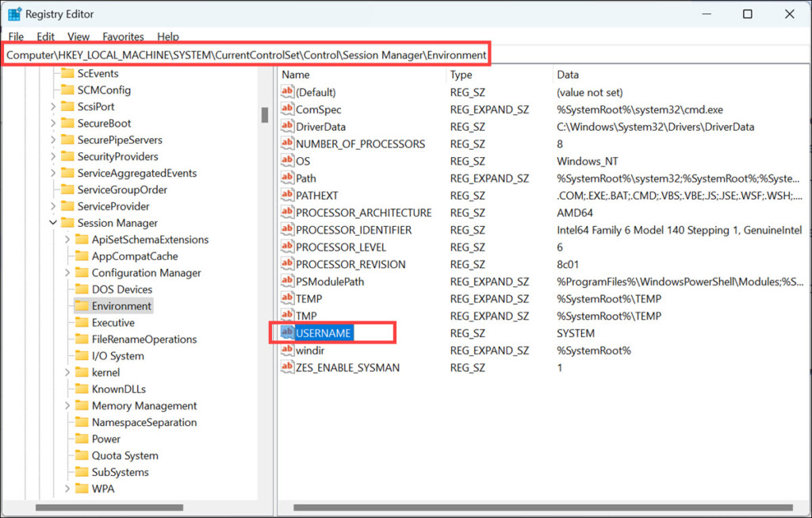This screenshot has height=518, width=812.
Task: Select the icon beside PROCESSOR_IDENTIFIER entry
Action: (x=287, y=230)
